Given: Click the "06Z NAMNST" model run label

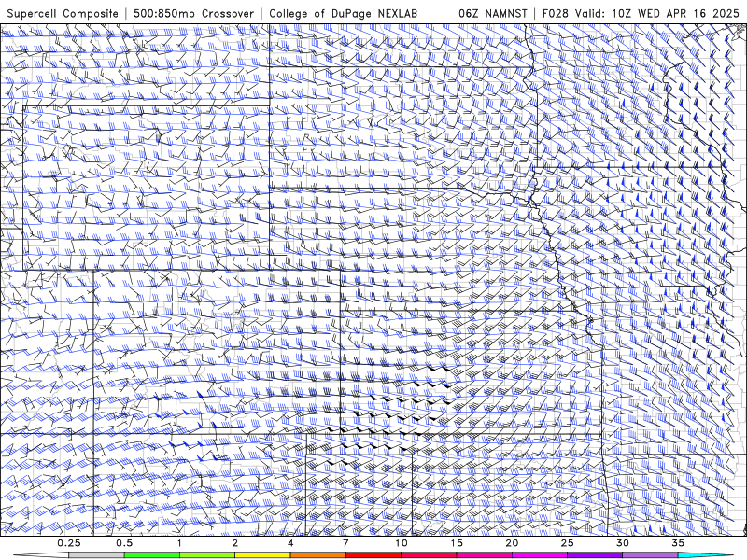Looking at the screenshot, I should pos(493,13).
